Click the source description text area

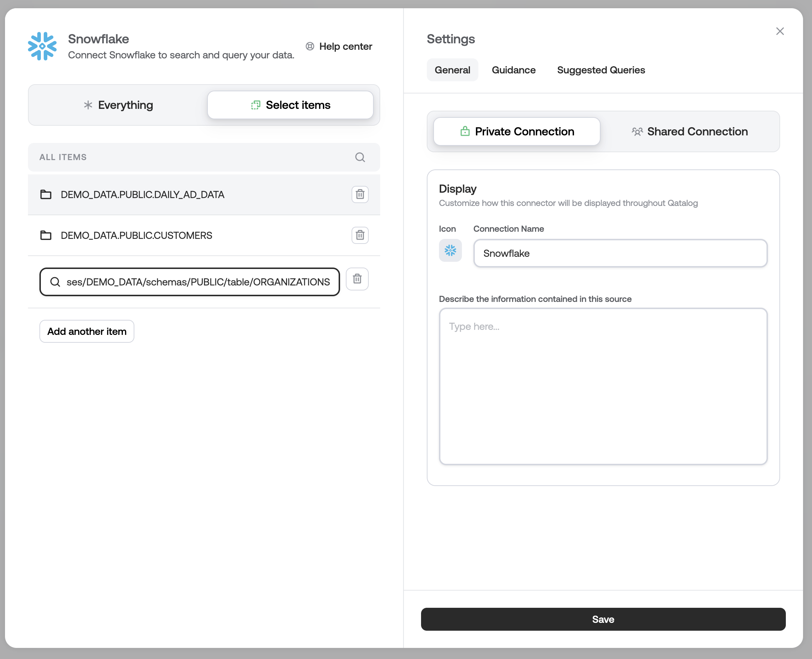(x=603, y=387)
